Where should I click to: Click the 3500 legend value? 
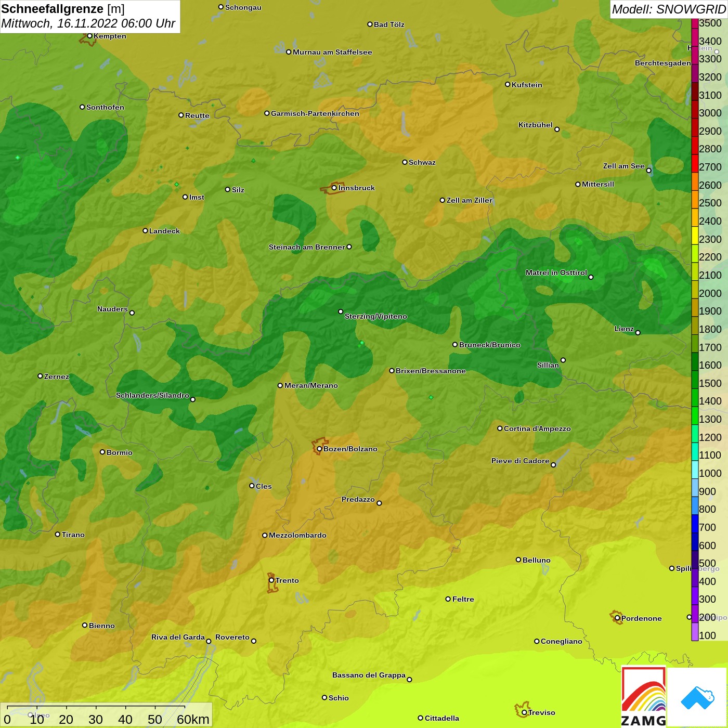710,23
